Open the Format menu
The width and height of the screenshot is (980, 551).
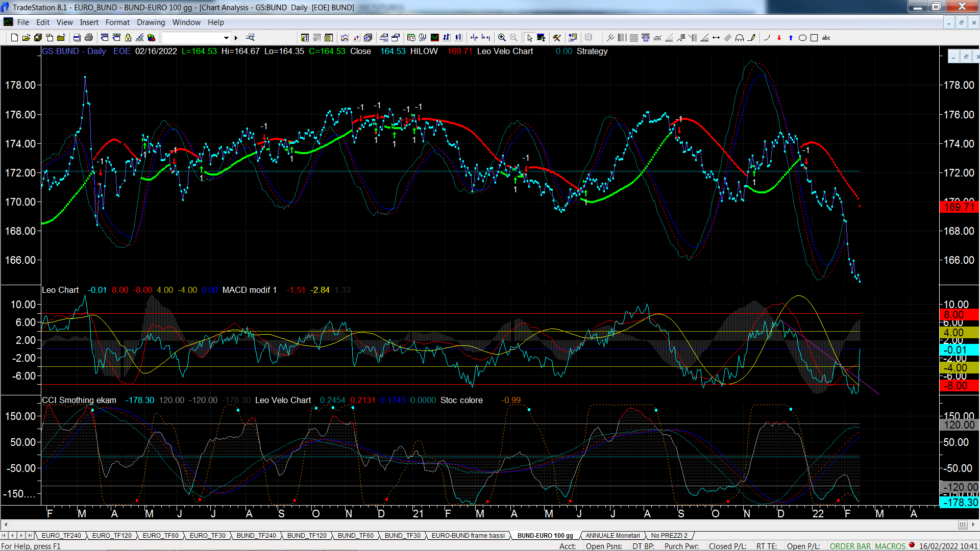click(x=117, y=22)
